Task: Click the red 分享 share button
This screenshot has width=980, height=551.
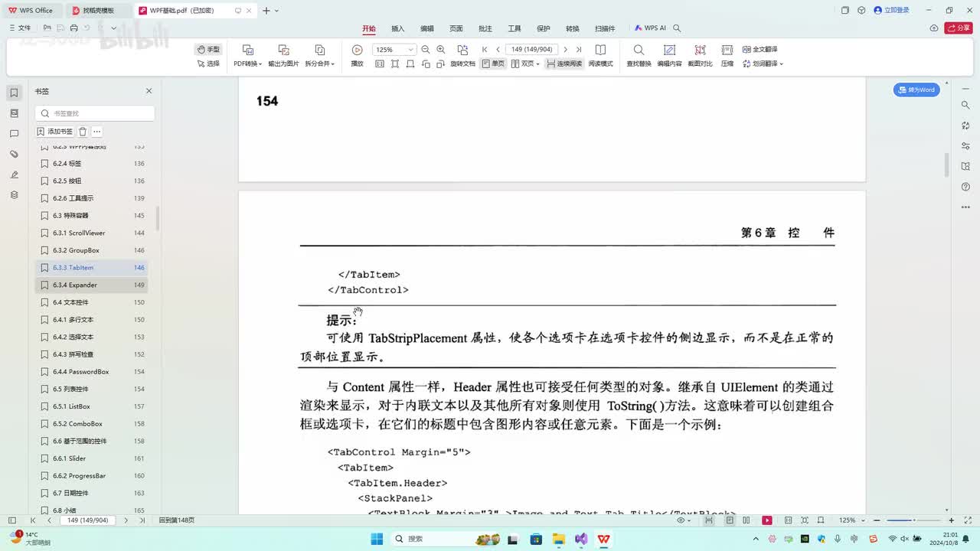Action: pyautogui.click(x=959, y=28)
